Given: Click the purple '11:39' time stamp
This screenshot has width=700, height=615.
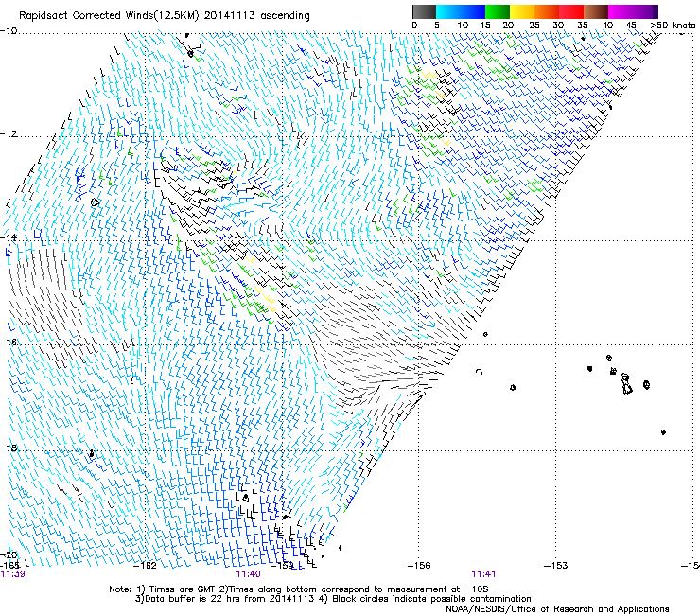Looking at the screenshot, I should tap(12, 574).
